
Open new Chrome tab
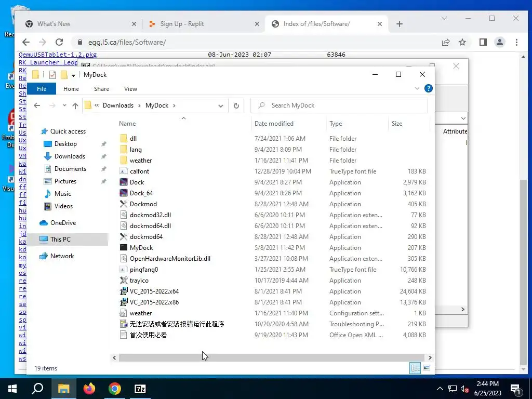tap(400, 24)
